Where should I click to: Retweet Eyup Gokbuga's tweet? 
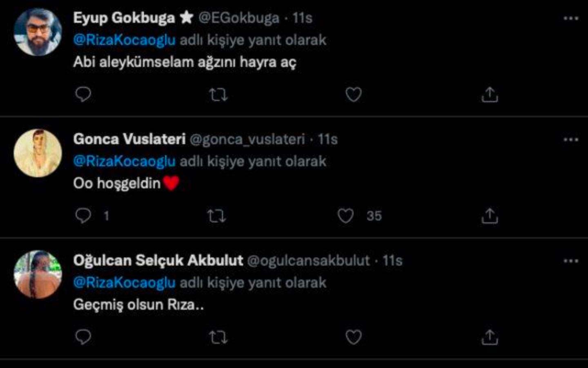point(218,94)
